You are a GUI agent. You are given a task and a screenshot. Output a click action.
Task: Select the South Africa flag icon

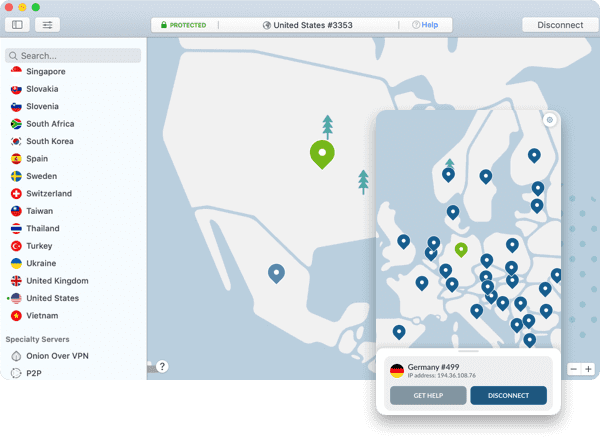point(16,124)
